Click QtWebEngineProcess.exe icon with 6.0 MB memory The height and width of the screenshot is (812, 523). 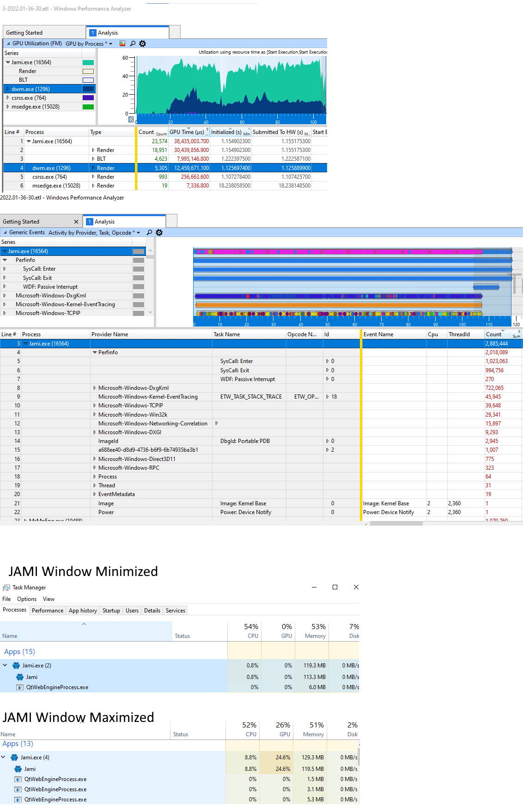click(x=20, y=687)
